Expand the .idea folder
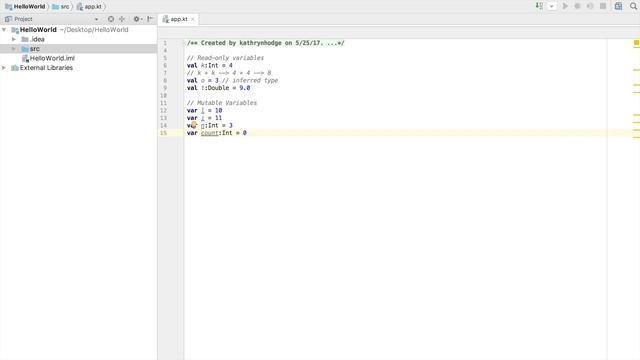Viewport: 640px width, 360px height. [x=14, y=39]
